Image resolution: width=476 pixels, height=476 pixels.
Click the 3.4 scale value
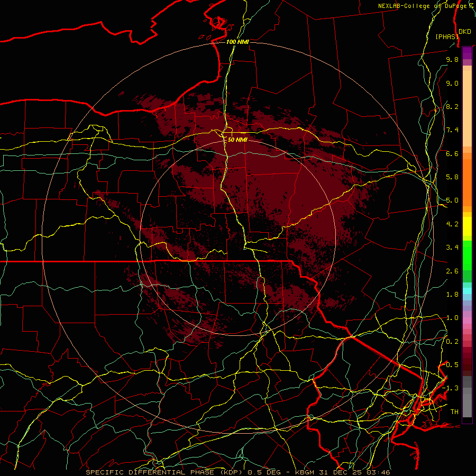452,248
